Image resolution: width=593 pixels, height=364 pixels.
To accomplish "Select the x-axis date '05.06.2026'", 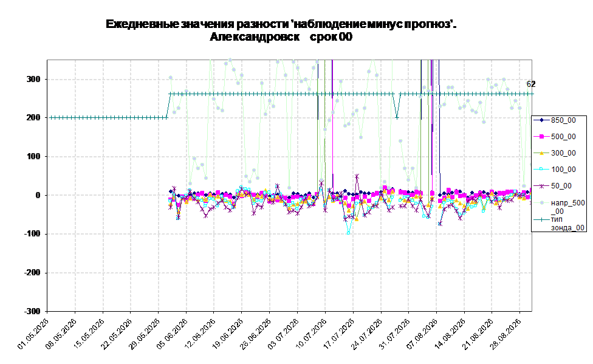I will coord(173,334).
